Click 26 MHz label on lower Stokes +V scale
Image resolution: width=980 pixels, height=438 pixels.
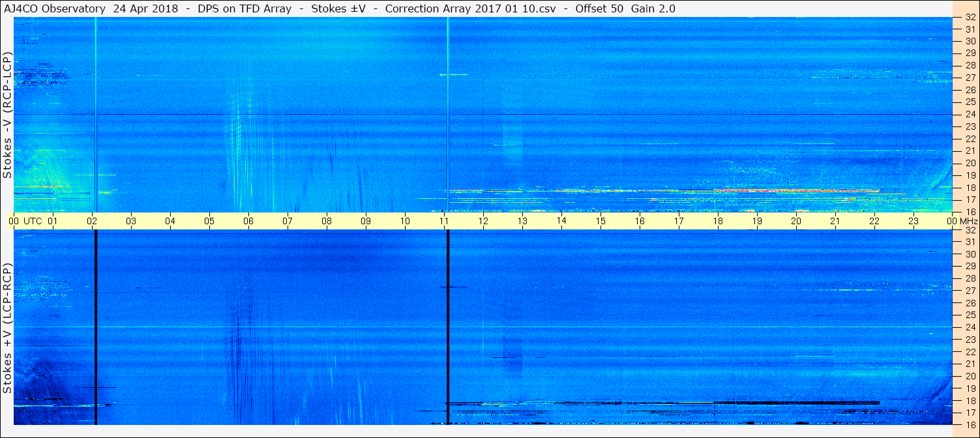(x=970, y=302)
